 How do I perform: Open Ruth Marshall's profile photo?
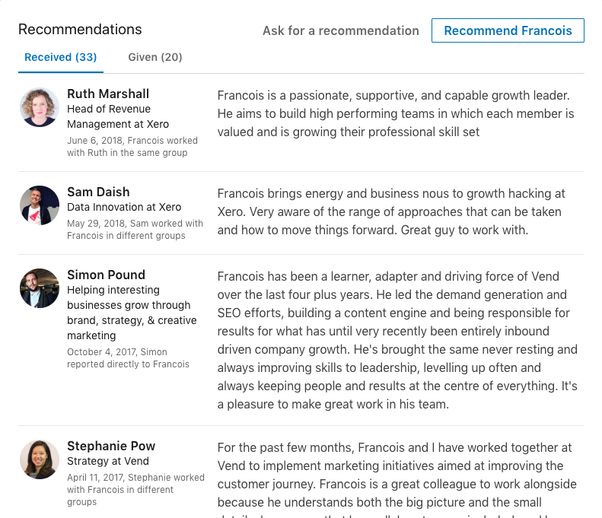pos(40,107)
